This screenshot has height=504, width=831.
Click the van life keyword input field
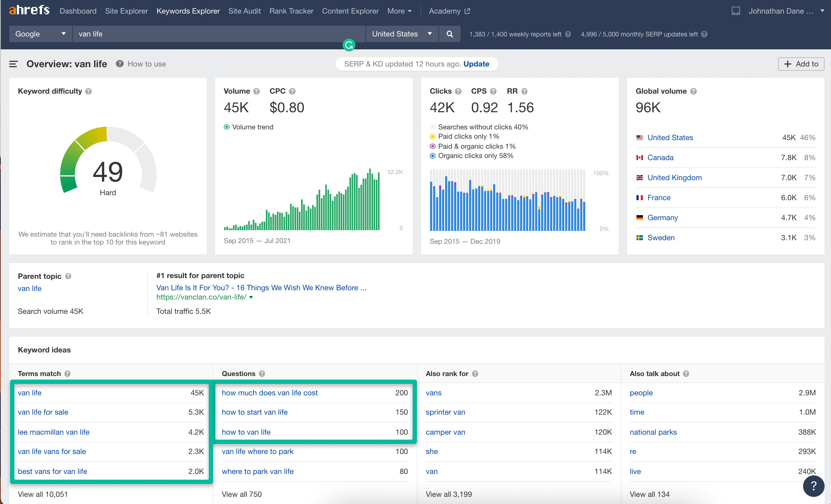215,34
